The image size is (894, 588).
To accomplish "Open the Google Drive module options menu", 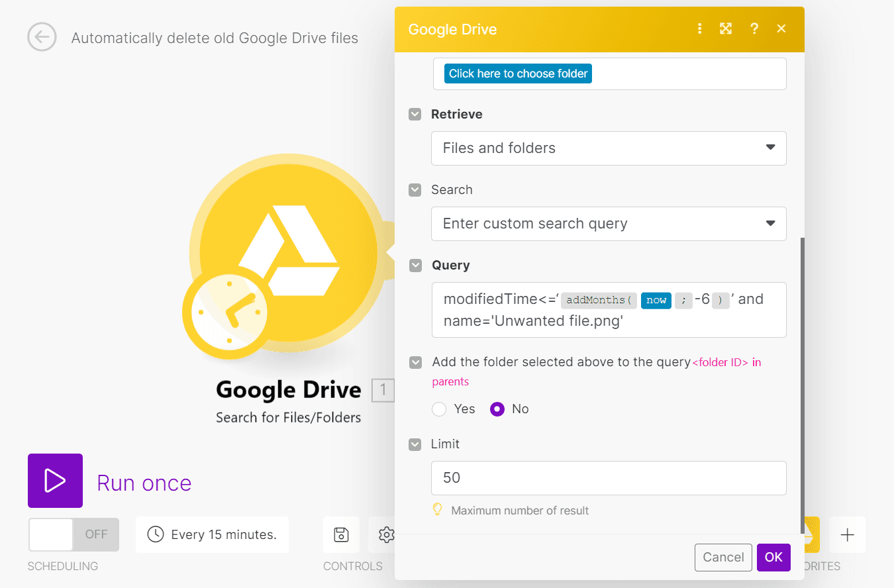I will [x=700, y=28].
